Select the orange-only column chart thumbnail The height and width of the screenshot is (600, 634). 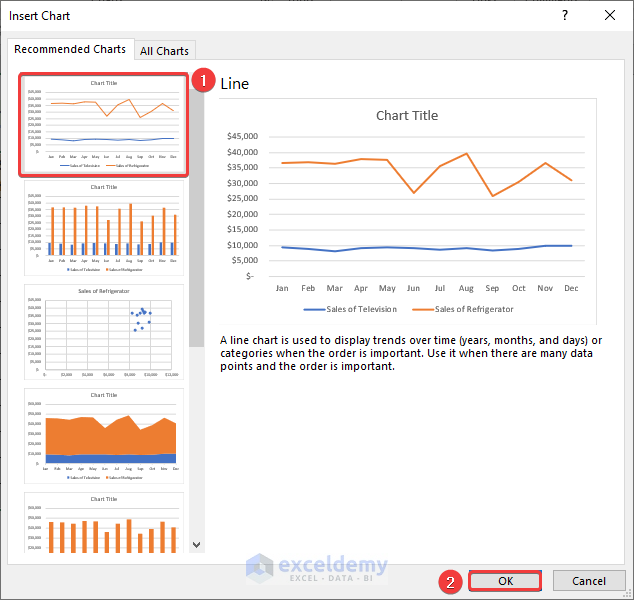104,522
